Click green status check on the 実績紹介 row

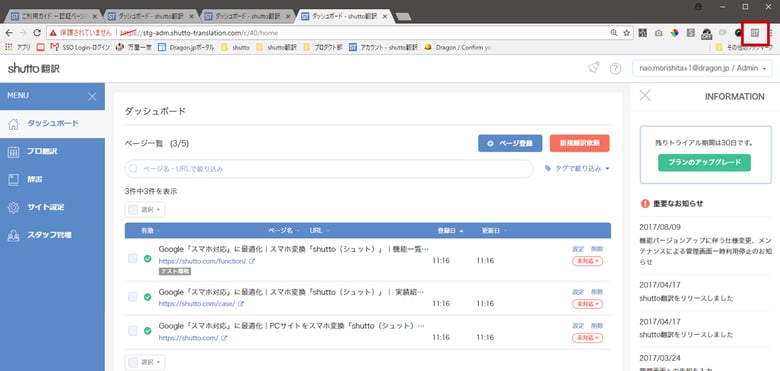click(x=147, y=297)
